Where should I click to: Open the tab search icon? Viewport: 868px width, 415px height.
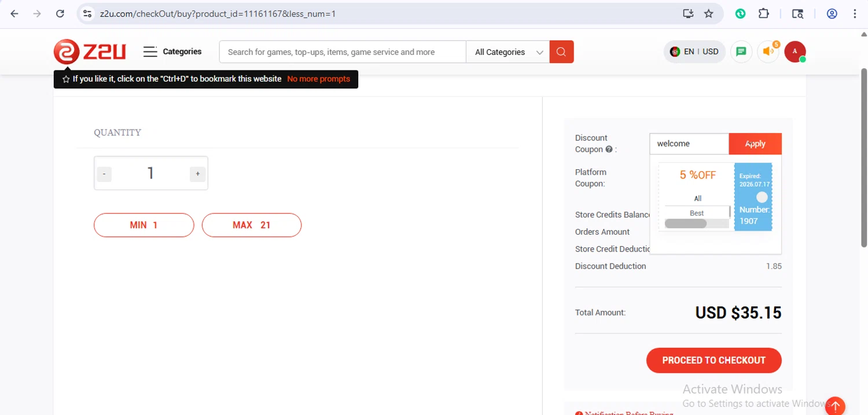(x=797, y=14)
